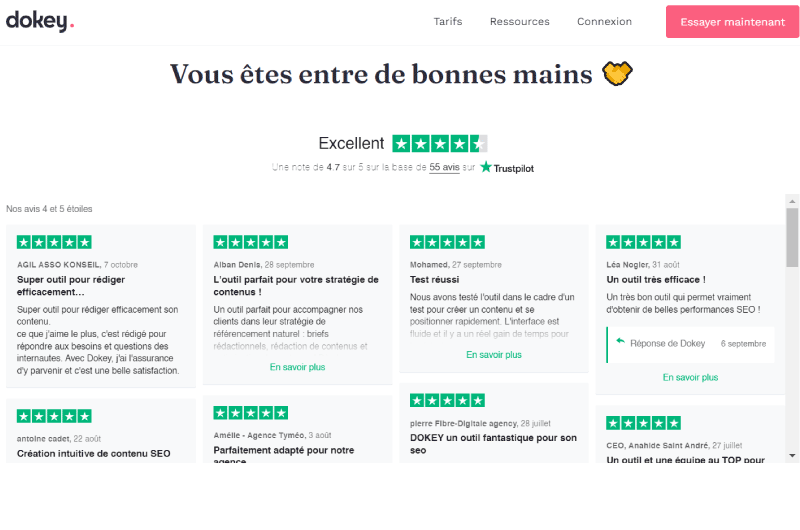
Task: Click the Trustpilot star logo
Action: pos(507,167)
